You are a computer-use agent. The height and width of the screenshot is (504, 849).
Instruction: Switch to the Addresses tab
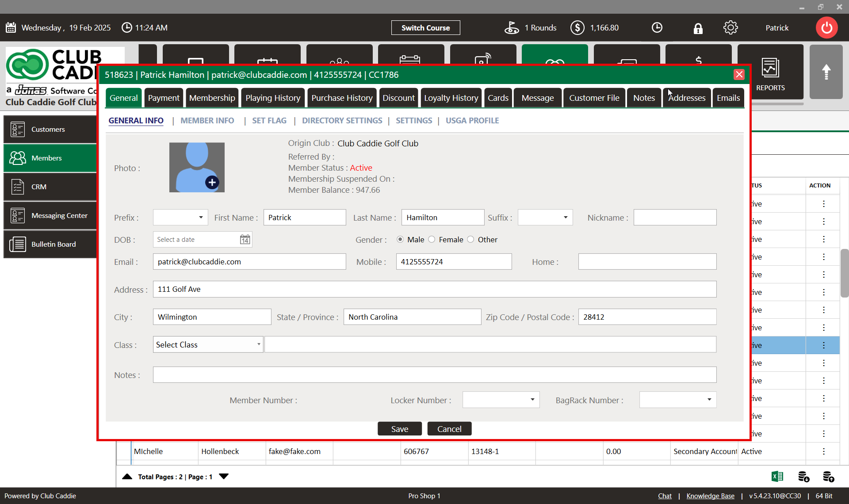(687, 98)
